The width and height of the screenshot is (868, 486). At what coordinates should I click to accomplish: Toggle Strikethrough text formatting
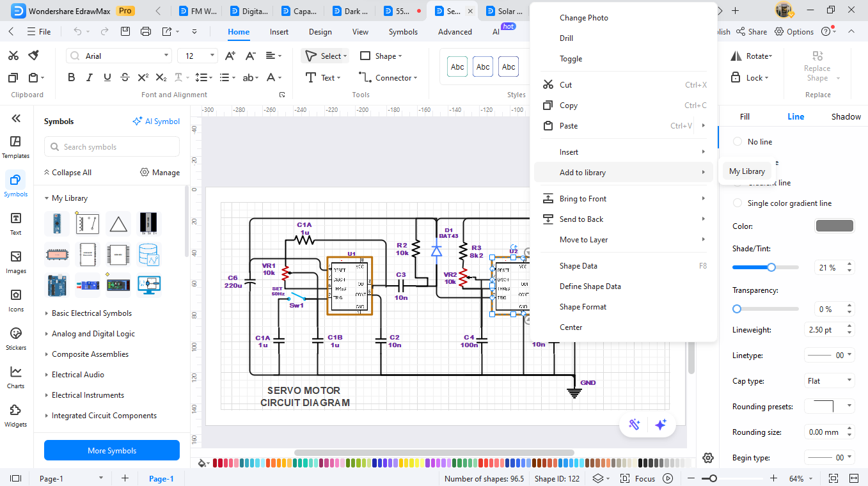pos(125,77)
